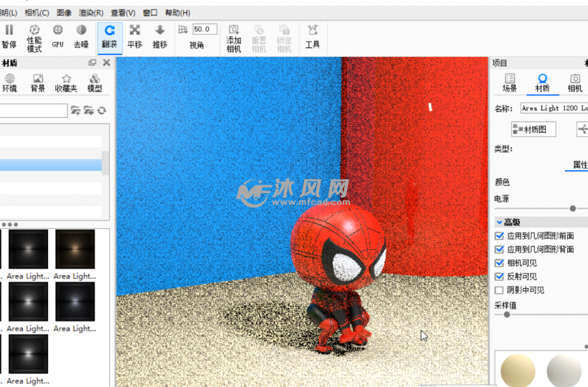This screenshot has height=387, width=588.
Task: Open the Tools (工具) toolbar item
Action: [x=313, y=37]
